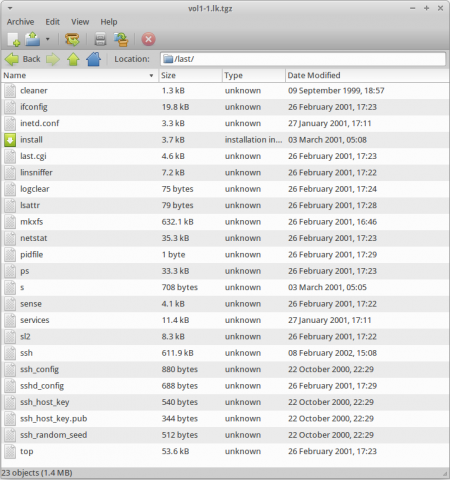The width and height of the screenshot is (450, 480).
Task: Go up one level with the green arrow
Action: (x=73, y=59)
